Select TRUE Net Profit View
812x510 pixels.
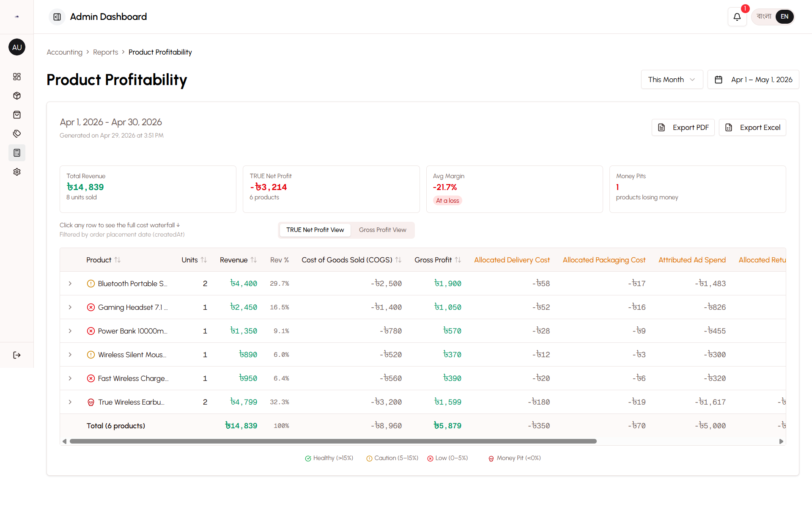point(315,230)
